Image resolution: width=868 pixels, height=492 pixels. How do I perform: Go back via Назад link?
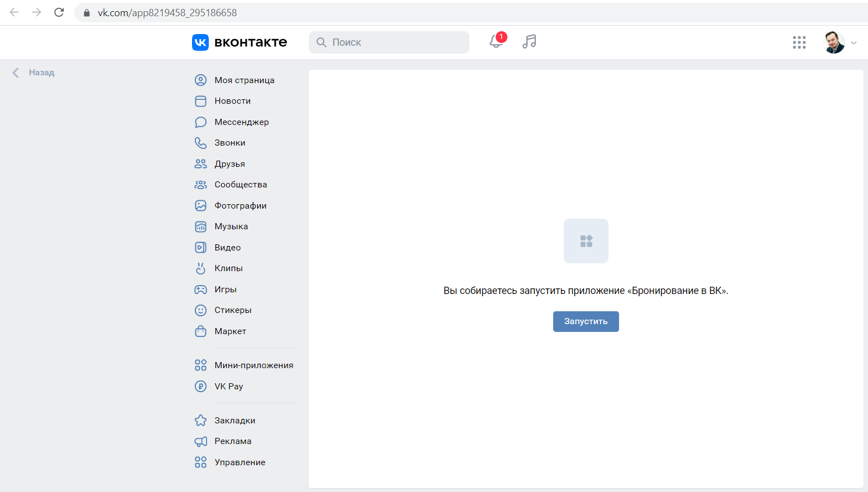(x=41, y=73)
